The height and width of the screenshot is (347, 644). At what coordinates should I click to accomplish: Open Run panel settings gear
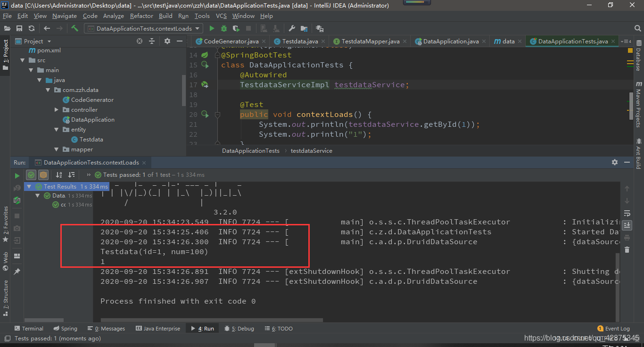pos(615,162)
